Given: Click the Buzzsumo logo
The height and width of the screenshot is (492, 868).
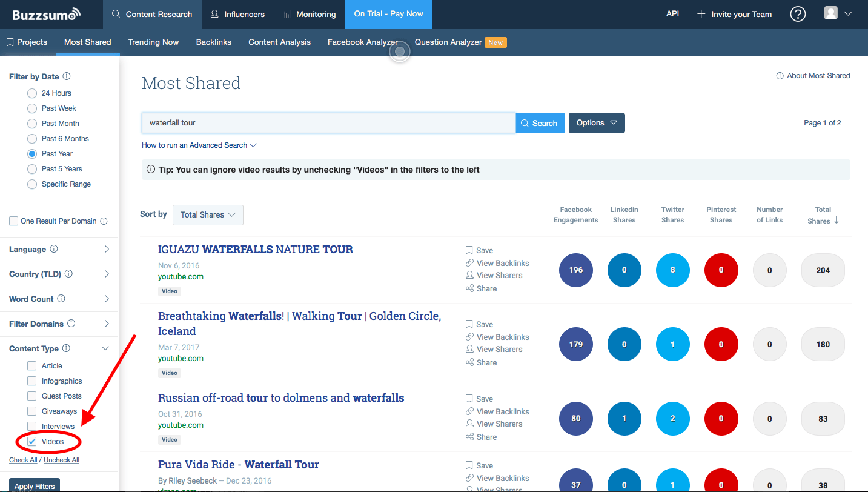Looking at the screenshot, I should pyautogui.click(x=47, y=14).
